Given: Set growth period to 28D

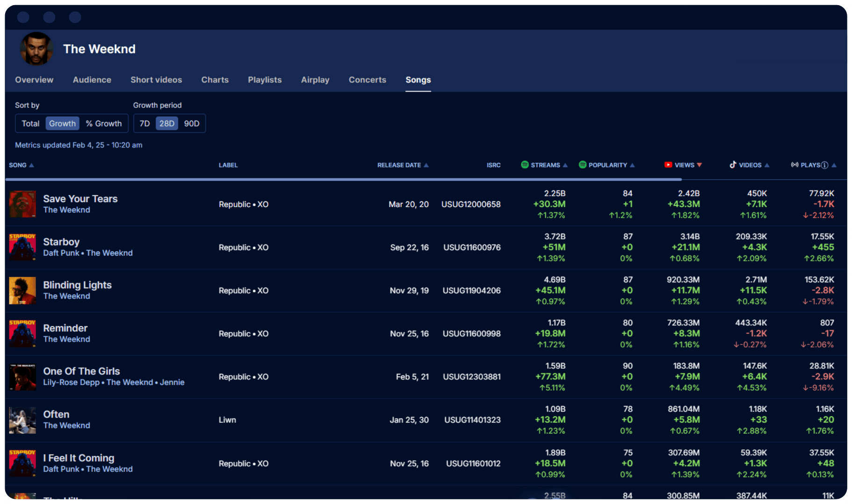Looking at the screenshot, I should [167, 124].
